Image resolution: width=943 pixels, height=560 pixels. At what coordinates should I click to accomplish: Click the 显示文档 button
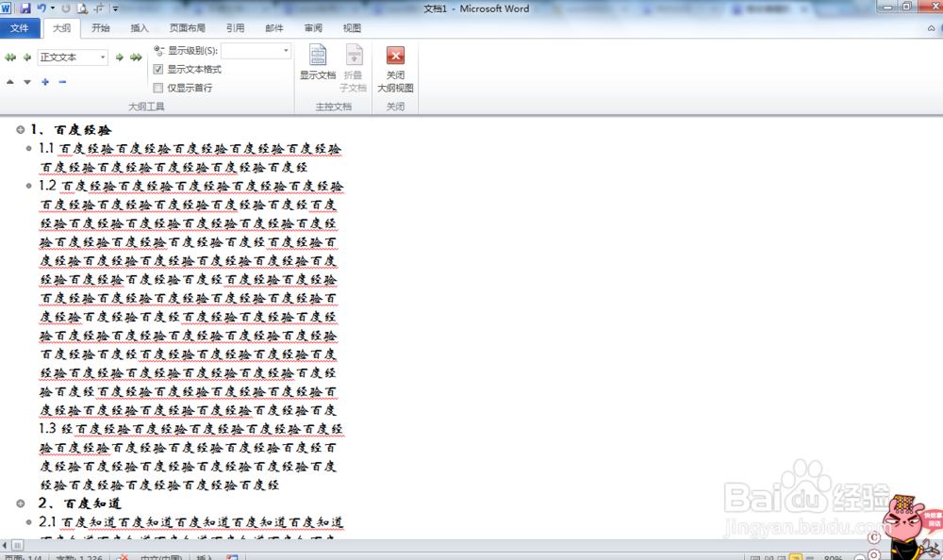tap(318, 62)
